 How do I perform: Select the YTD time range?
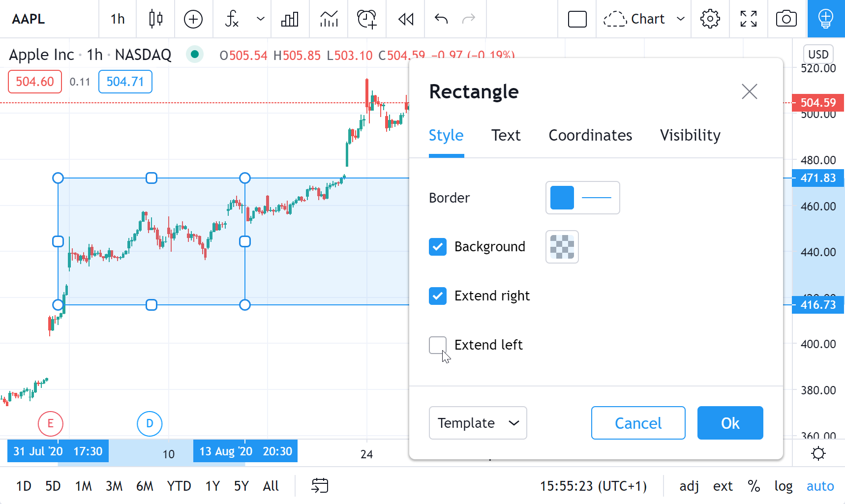point(179,486)
